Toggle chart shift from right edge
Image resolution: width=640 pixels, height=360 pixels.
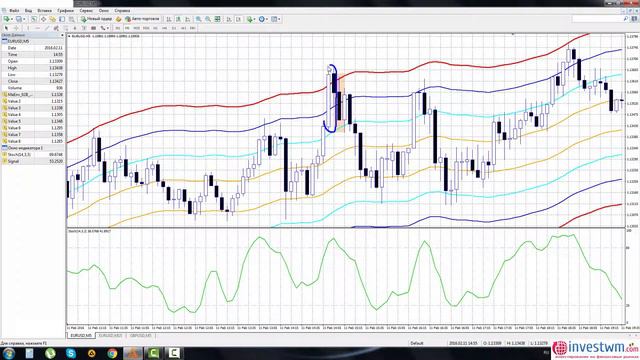(238, 19)
